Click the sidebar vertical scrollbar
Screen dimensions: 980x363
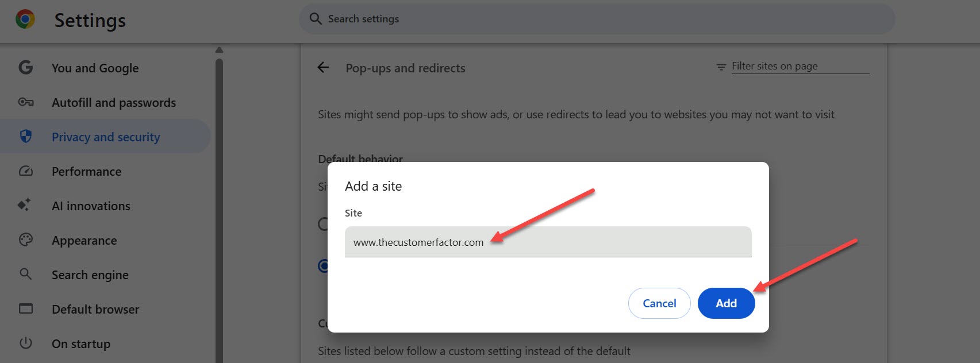pos(219,210)
